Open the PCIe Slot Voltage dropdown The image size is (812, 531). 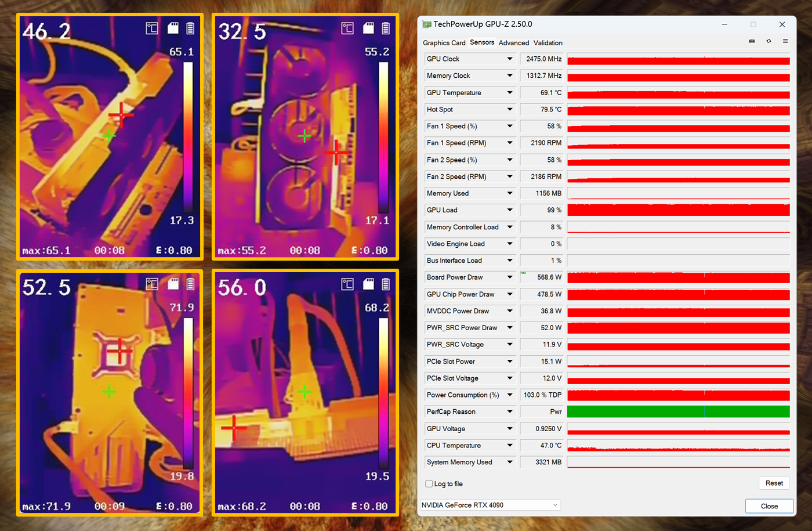pyautogui.click(x=510, y=378)
